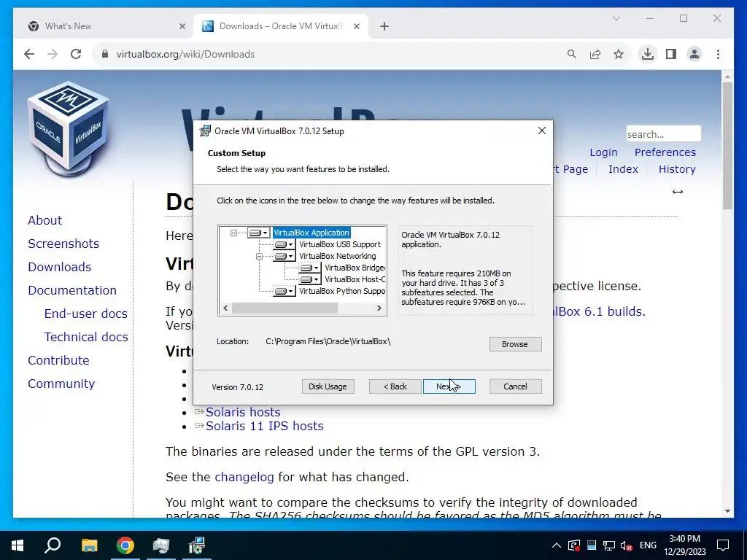This screenshot has width=747, height=560.
Task: Open the Screenshots sidebar link
Action: click(63, 244)
